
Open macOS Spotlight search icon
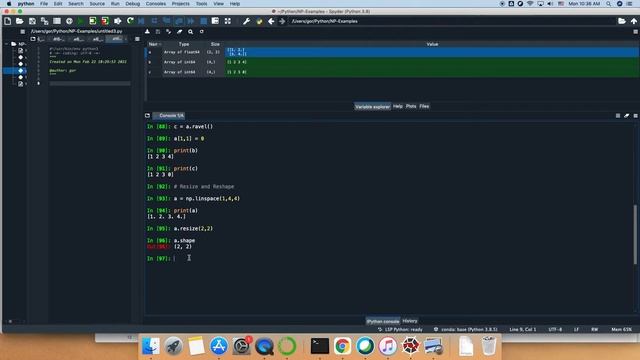[609, 4]
